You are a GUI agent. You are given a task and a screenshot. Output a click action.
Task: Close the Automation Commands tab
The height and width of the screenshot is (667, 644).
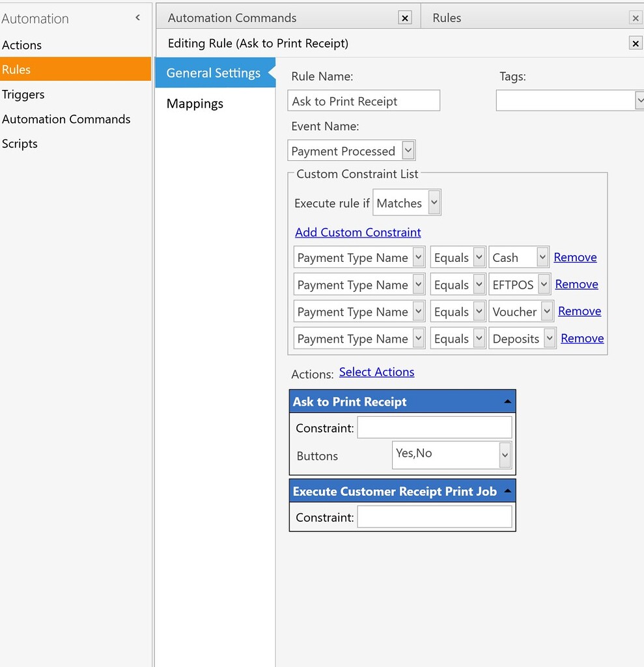pos(405,18)
